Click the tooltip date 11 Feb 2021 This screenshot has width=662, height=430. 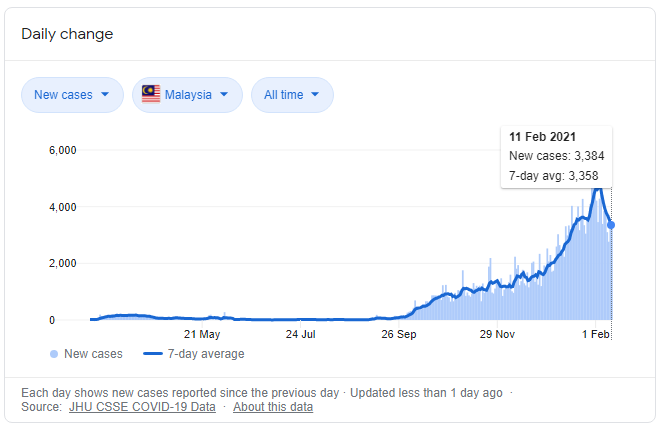point(542,136)
